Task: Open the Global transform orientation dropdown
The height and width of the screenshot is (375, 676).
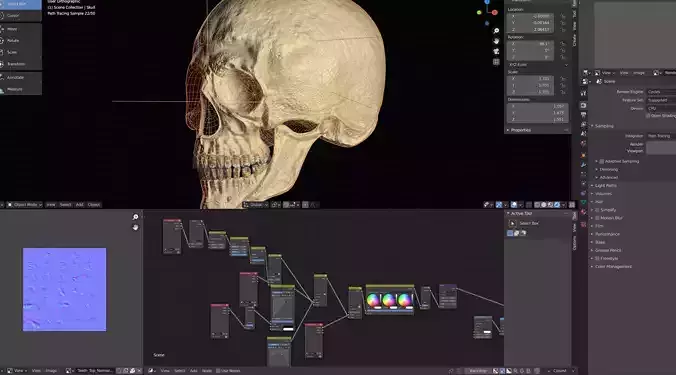Action: click(x=256, y=205)
